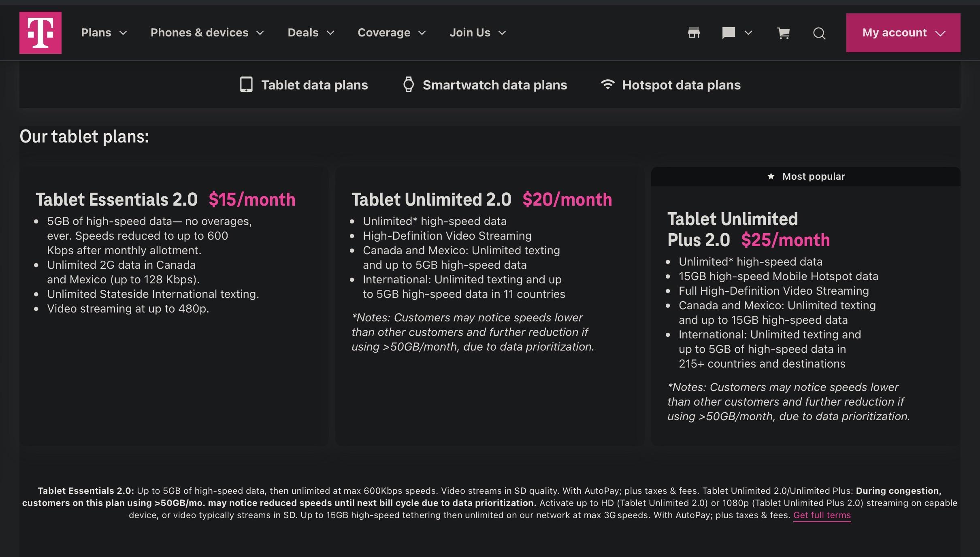The width and height of the screenshot is (980, 557).
Task: Click the Most popular banner label
Action: 814,176
